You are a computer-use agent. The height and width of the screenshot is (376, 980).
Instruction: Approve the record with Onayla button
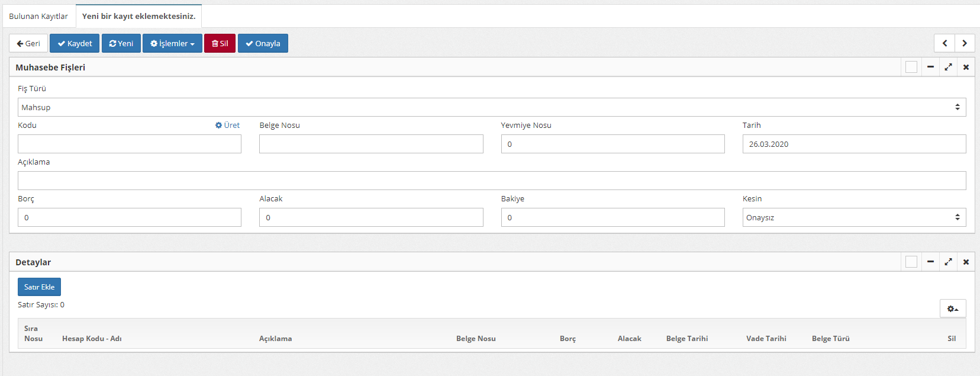[x=263, y=43]
